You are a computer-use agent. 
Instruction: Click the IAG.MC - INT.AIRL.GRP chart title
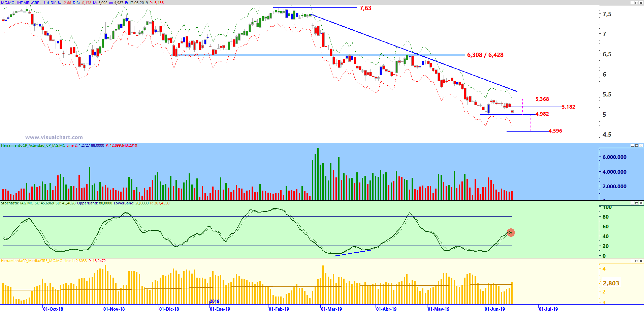coord(21,3)
